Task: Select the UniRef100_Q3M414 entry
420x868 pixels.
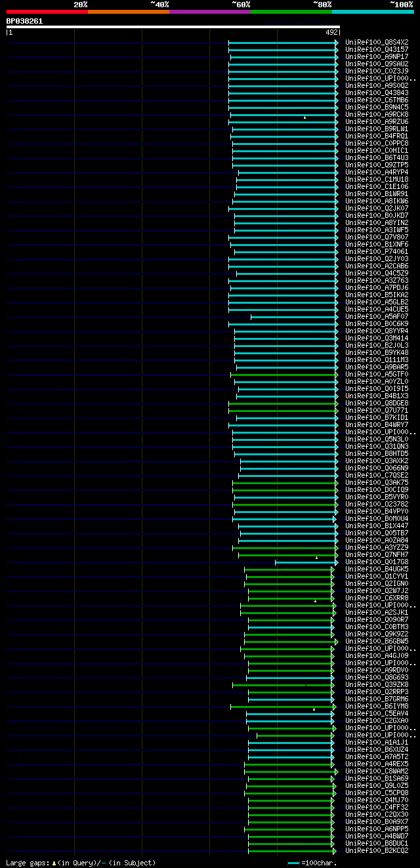Action: click(x=377, y=338)
